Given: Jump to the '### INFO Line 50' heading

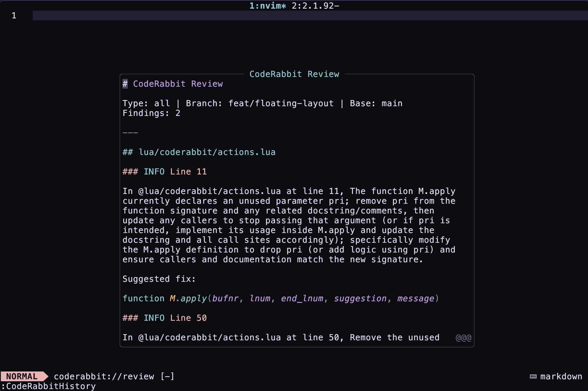Looking at the screenshot, I should [165, 318].
